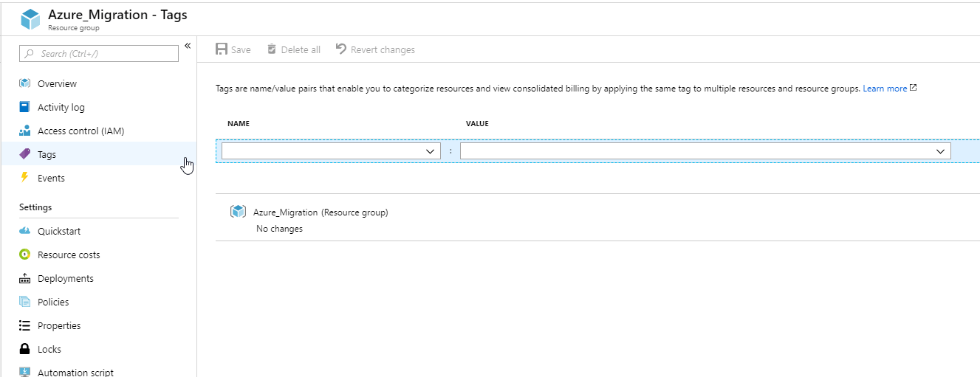The height and width of the screenshot is (377, 980).
Task: Open Properties from the Settings menu
Action: click(x=59, y=325)
